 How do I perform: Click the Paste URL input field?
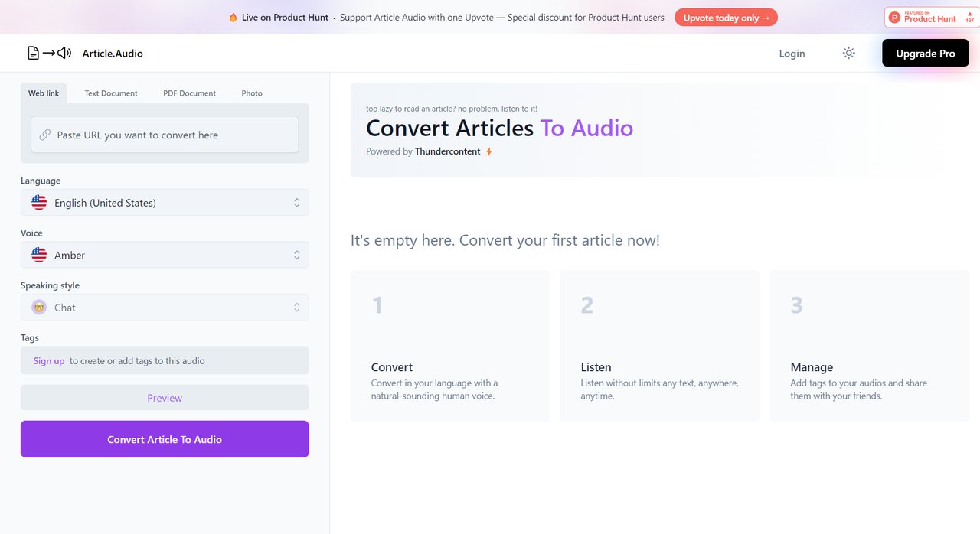pyautogui.click(x=165, y=135)
